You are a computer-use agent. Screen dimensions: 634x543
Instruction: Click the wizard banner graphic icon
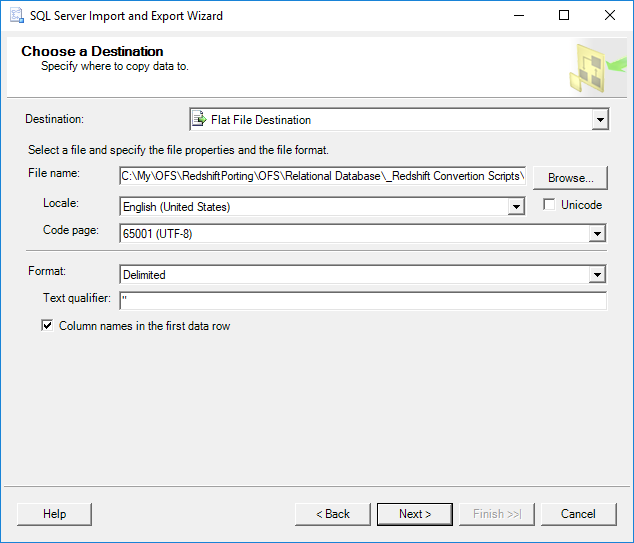pyautogui.click(x=598, y=68)
